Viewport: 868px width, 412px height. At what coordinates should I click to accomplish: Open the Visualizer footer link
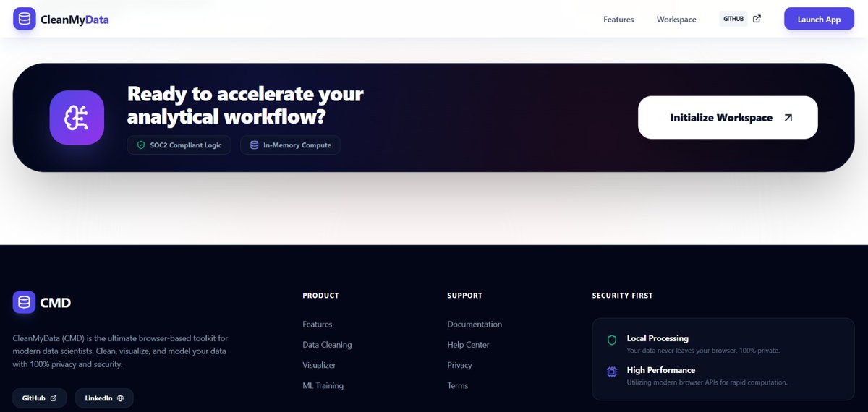pyautogui.click(x=319, y=365)
